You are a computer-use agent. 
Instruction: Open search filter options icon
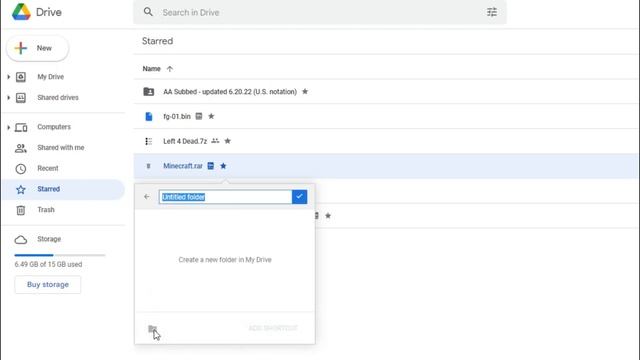point(492,12)
